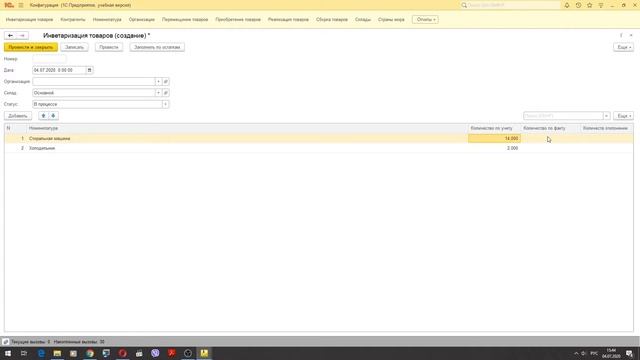Open Перемещение товаров section
The height and width of the screenshot is (360, 640).
coord(185,20)
